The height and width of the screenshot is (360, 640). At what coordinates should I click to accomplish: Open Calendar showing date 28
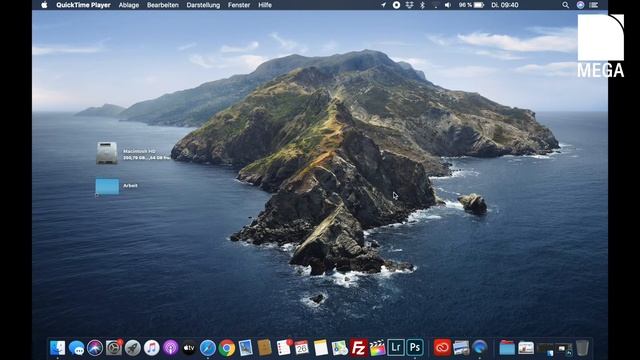(302, 348)
